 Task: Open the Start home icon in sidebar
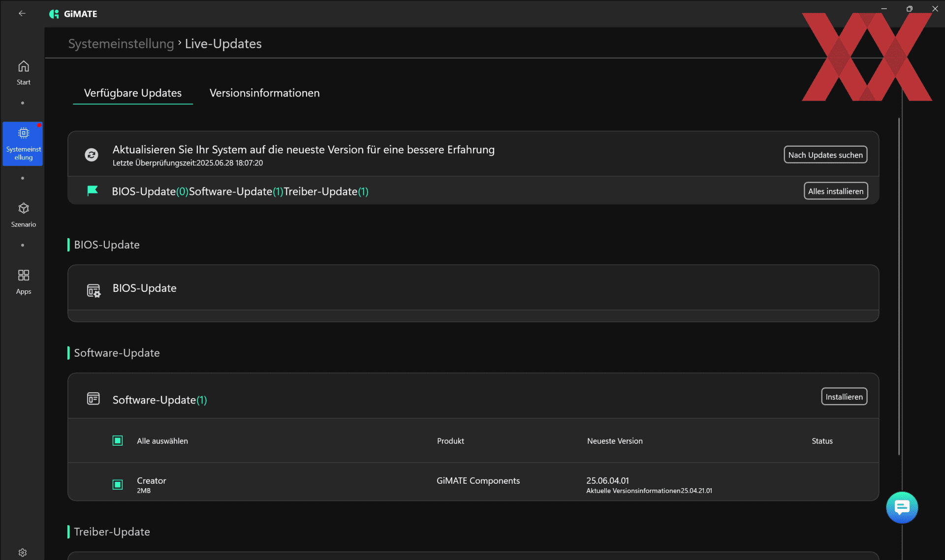point(23,72)
